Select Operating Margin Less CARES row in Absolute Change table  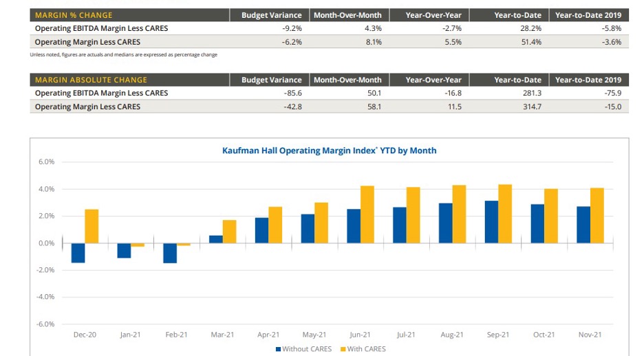tap(329, 107)
